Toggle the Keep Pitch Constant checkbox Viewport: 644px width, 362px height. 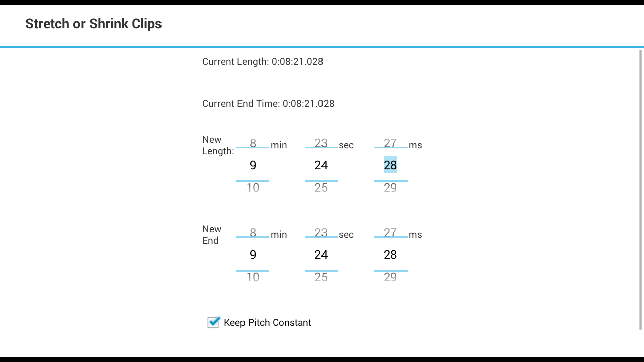213,322
